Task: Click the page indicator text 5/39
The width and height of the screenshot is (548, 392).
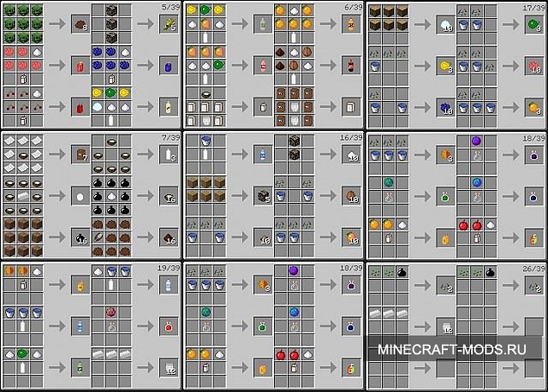Action: point(170,7)
